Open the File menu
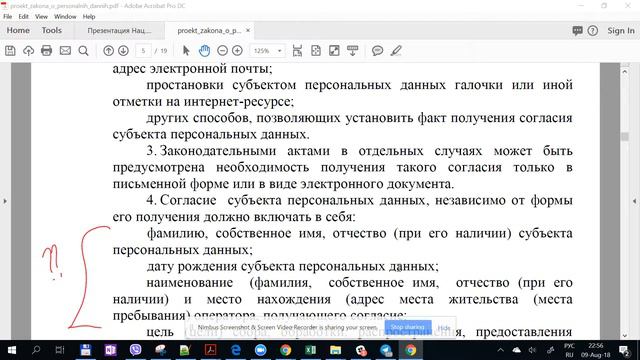 7,17
